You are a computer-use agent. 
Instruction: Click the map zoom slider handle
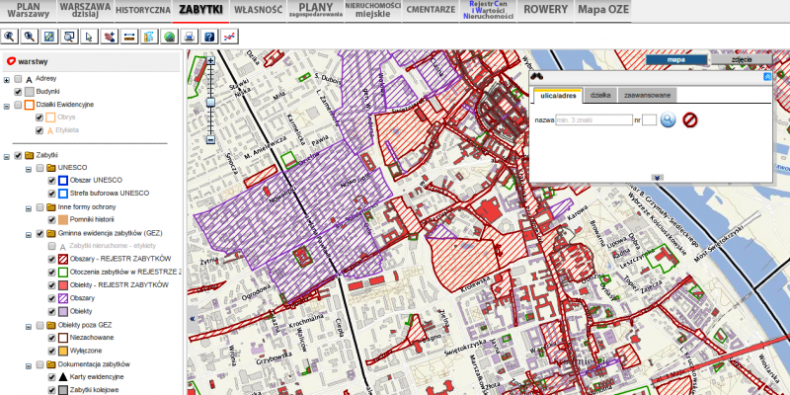211,102
